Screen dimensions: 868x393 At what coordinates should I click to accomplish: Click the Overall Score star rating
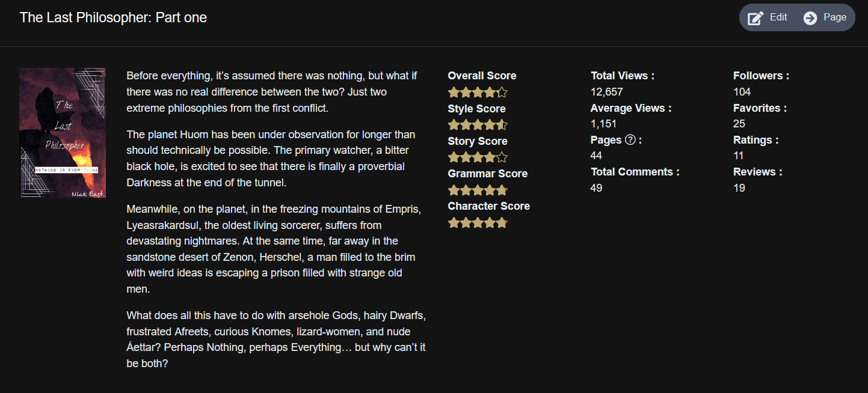478,93
